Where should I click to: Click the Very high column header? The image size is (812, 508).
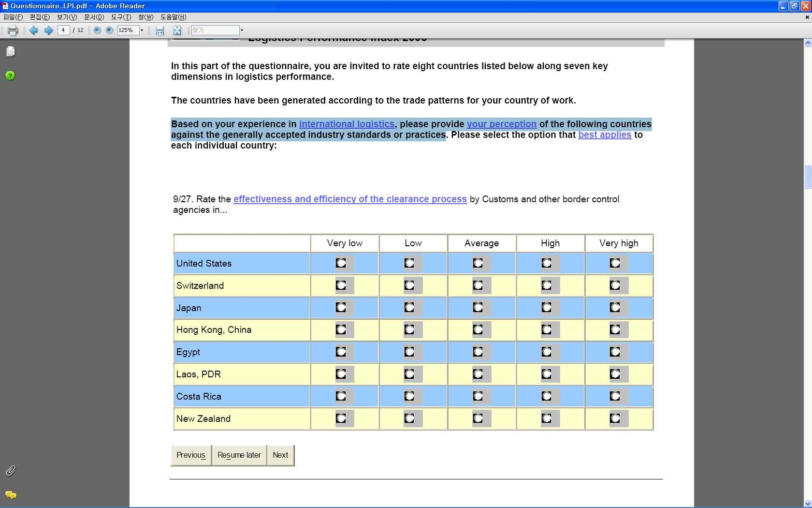coord(619,243)
